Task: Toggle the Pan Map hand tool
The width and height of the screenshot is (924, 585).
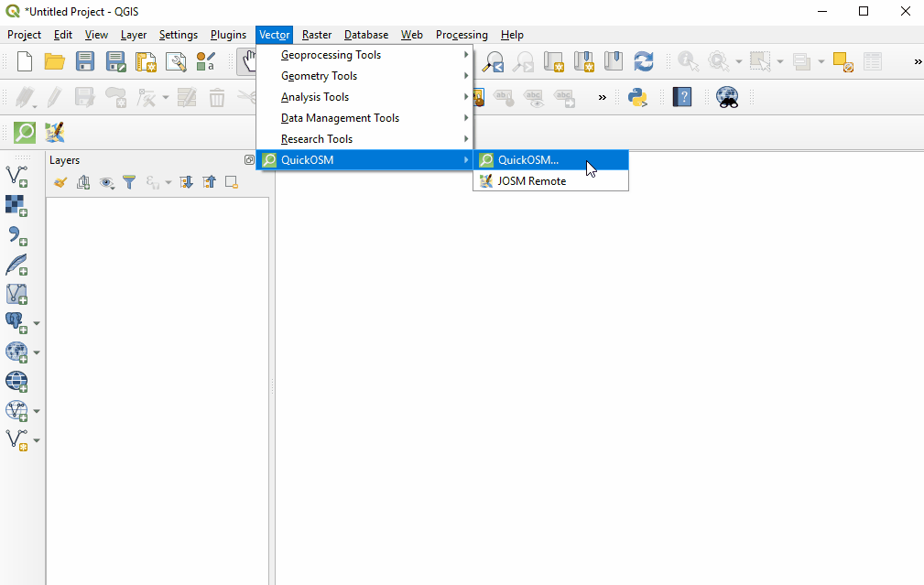Action: point(247,61)
